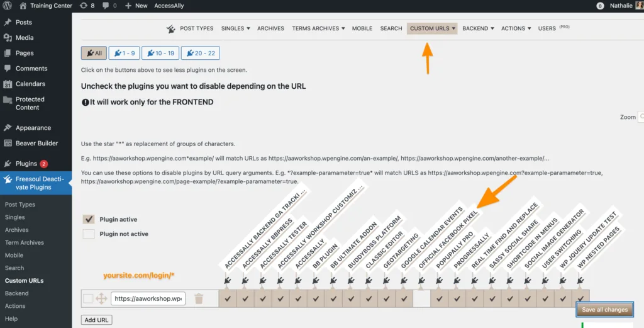Open the Training Center home icon

click(x=23, y=6)
